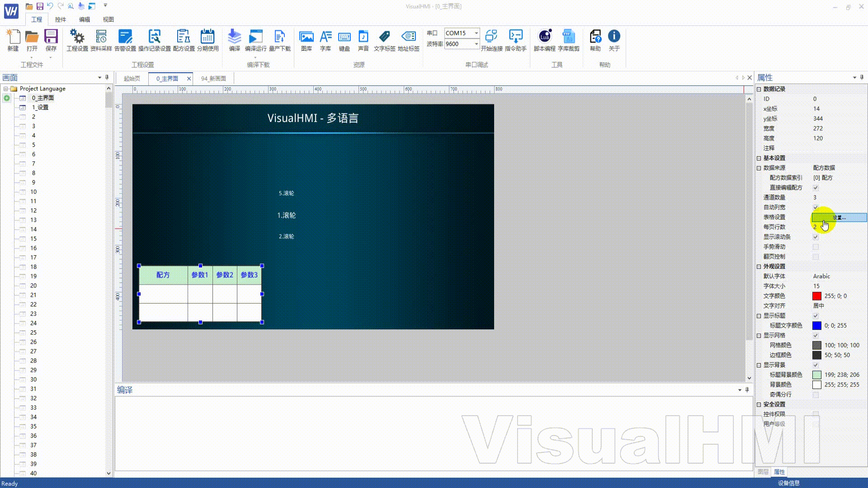
Task: Click the 新建 (New project) icon
Action: (13, 40)
